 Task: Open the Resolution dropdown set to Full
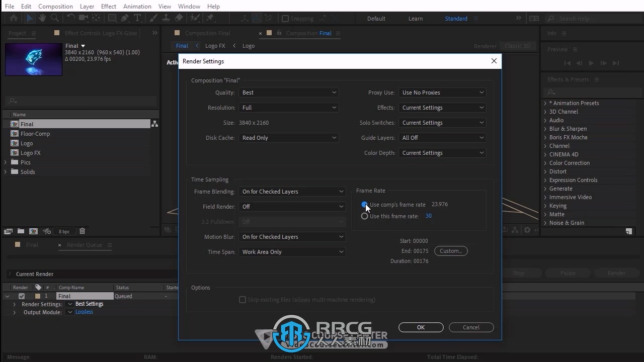pyautogui.click(x=289, y=108)
